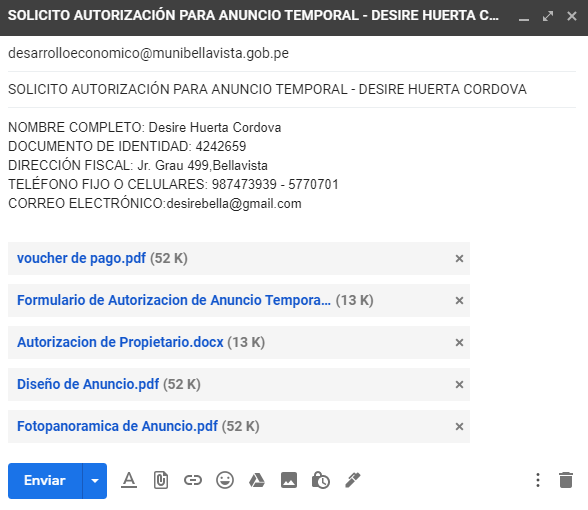588x510 pixels.
Task: Insert a link using chain icon
Action: point(193,480)
